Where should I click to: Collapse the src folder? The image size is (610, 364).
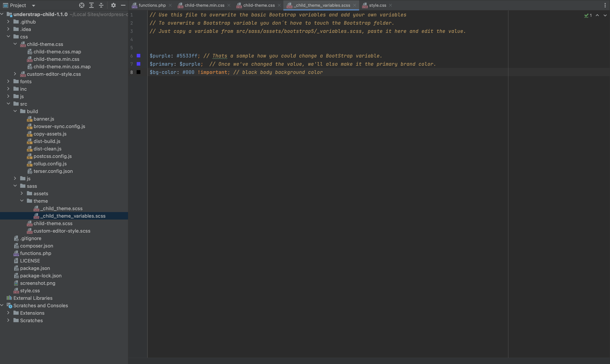8,104
